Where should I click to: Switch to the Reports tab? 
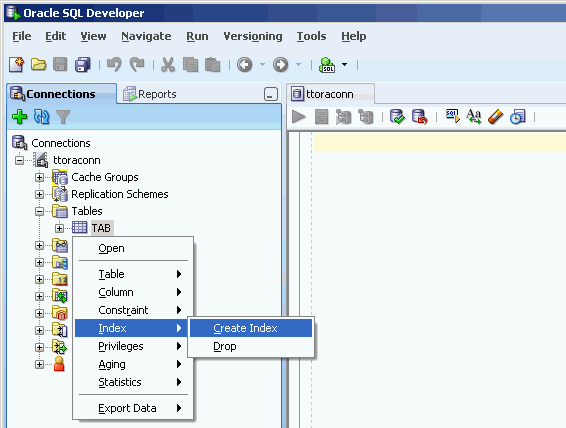click(x=150, y=94)
